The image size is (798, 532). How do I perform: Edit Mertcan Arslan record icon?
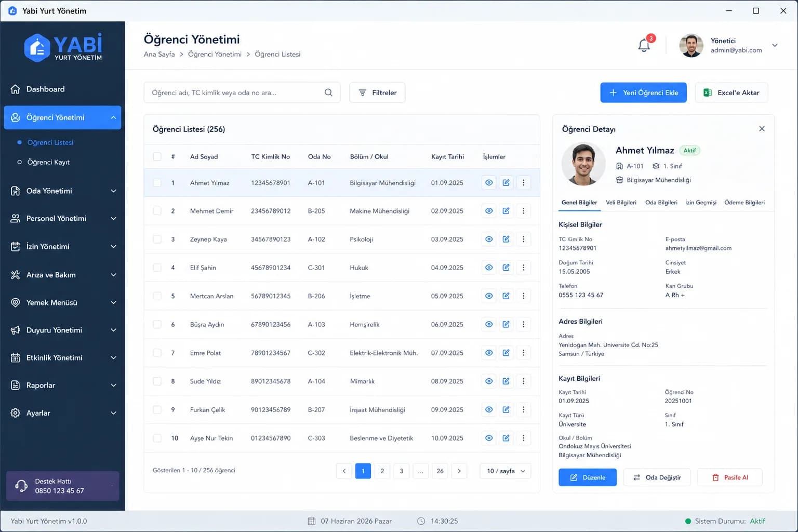coord(506,296)
